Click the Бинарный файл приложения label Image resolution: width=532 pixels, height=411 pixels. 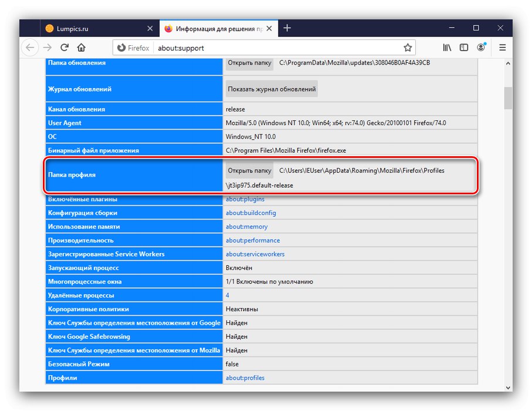tap(93, 150)
